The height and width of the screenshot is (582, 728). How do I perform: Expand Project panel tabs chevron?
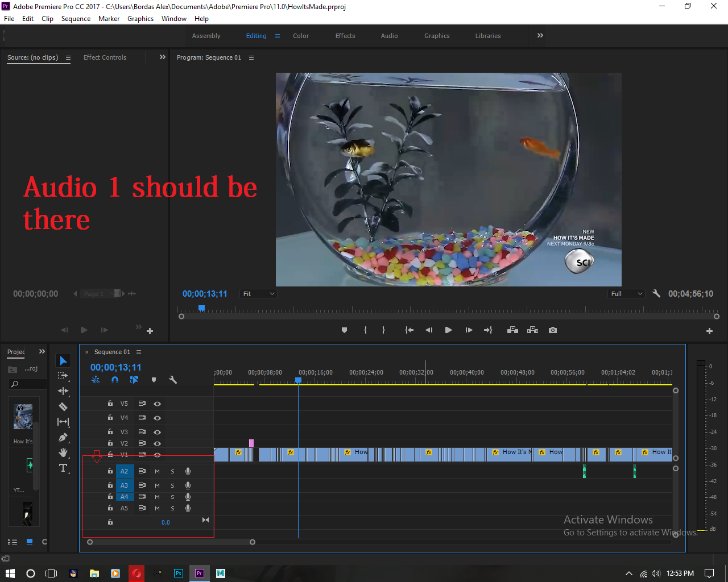click(42, 351)
